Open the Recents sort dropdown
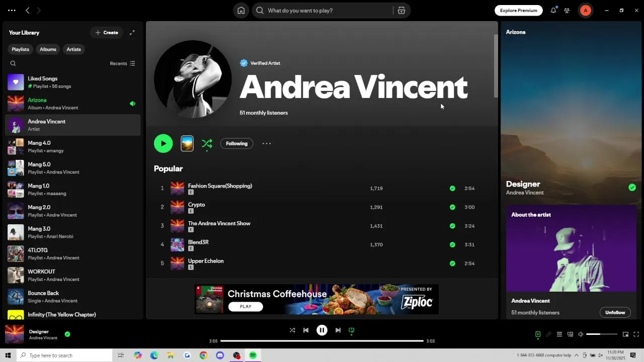The height and width of the screenshot is (362, 644). (122, 63)
